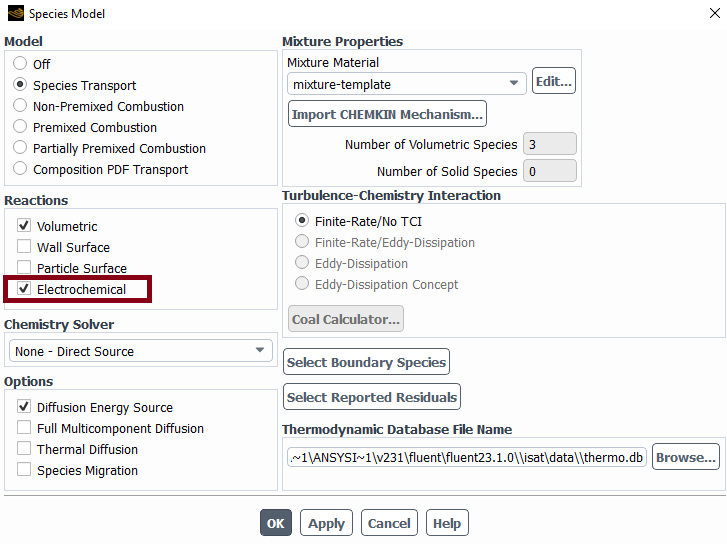Close the Species Model dialog
The width and height of the screenshot is (727, 544).
tap(714, 13)
